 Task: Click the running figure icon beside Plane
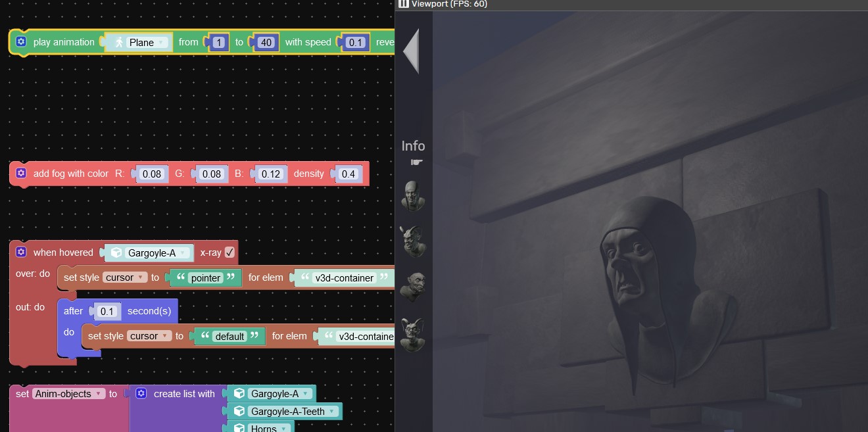point(118,42)
